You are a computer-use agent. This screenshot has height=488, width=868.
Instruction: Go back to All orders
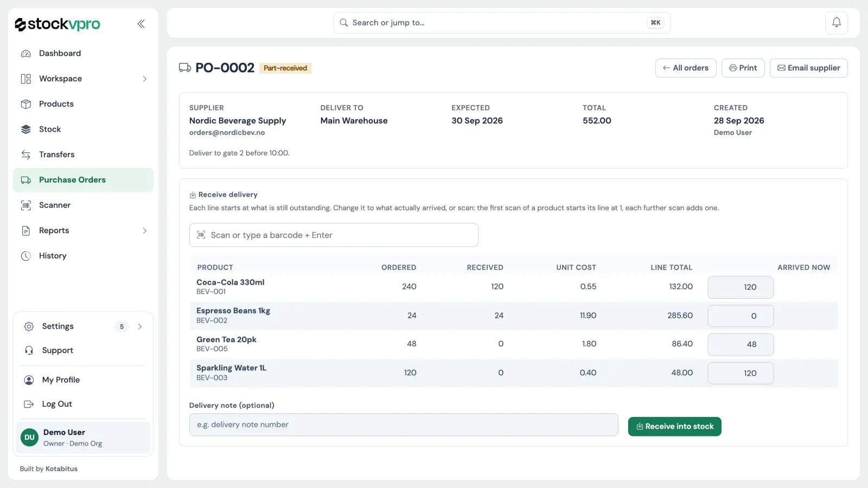coord(686,68)
